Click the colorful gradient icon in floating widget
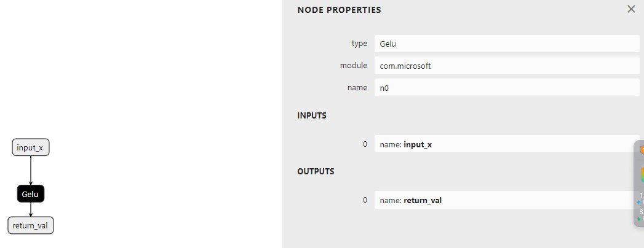This screenshot has height=248, width=644. 642,175
